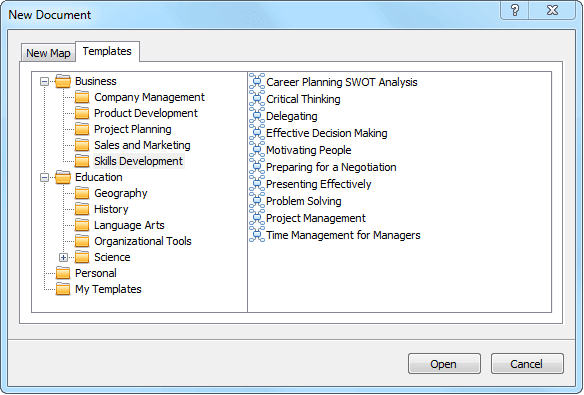Screen dimensions: 584x395
Task: Select the My Templates label
Action: [x=108, y=289]
